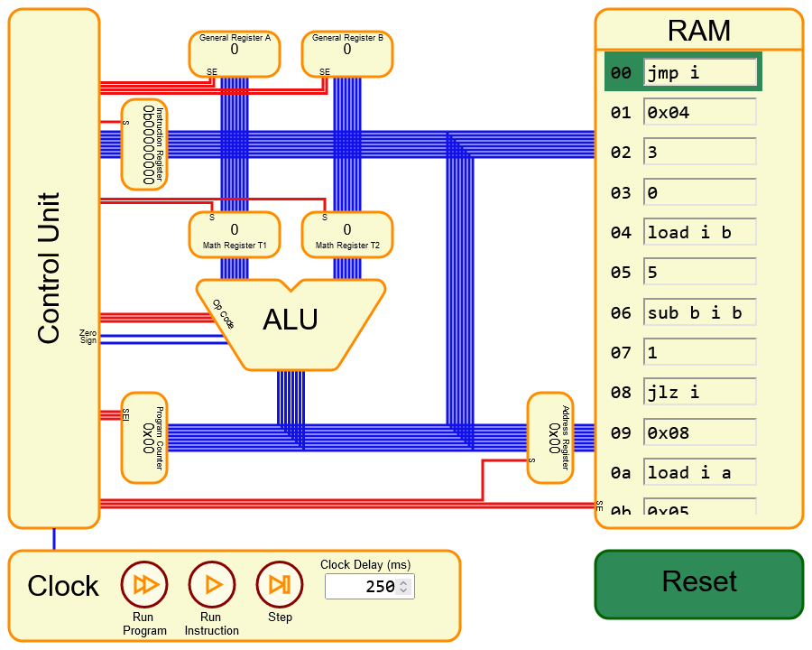Click the ALU component

pyautogui.click(x=291, y=325)
